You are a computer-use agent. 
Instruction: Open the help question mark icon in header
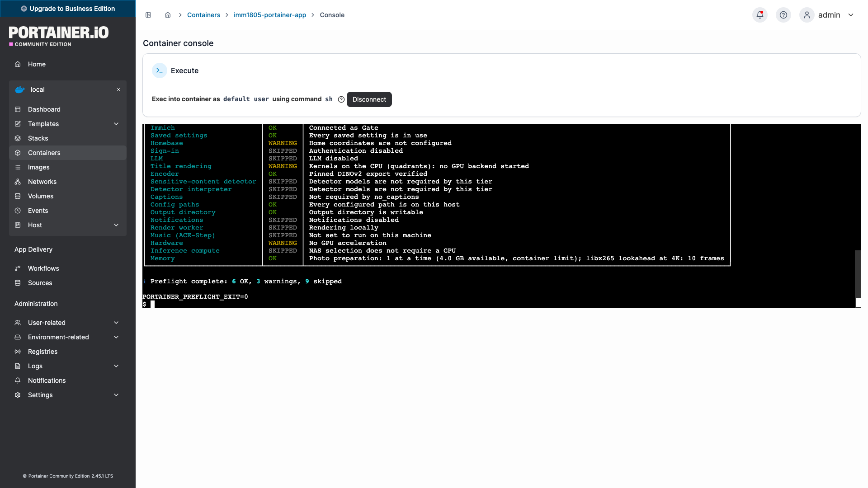coord(783,15)
